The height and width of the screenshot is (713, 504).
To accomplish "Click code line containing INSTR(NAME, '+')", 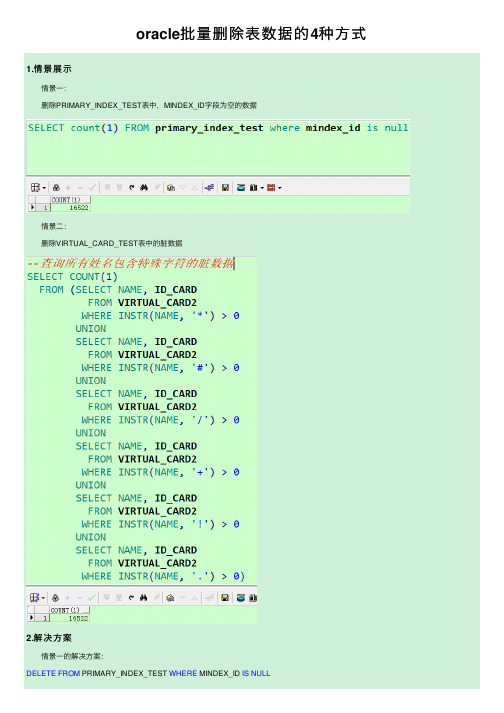I will coord(161,472).
